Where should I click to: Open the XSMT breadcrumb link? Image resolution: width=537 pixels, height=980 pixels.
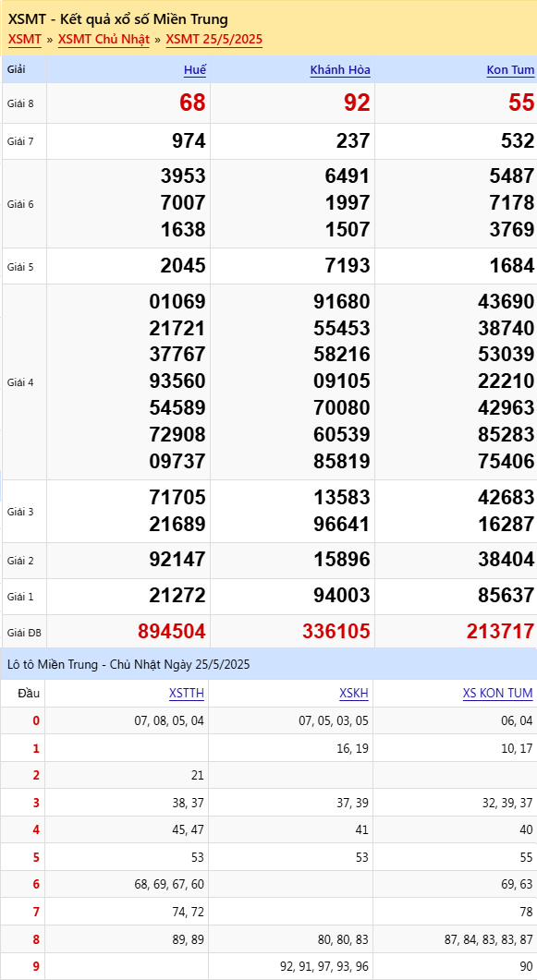(25, 40)
